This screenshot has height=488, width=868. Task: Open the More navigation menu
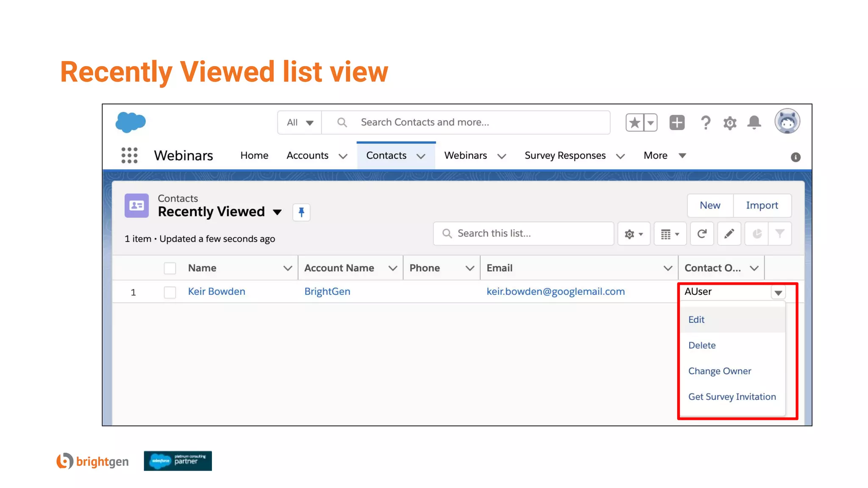(664, 155)
